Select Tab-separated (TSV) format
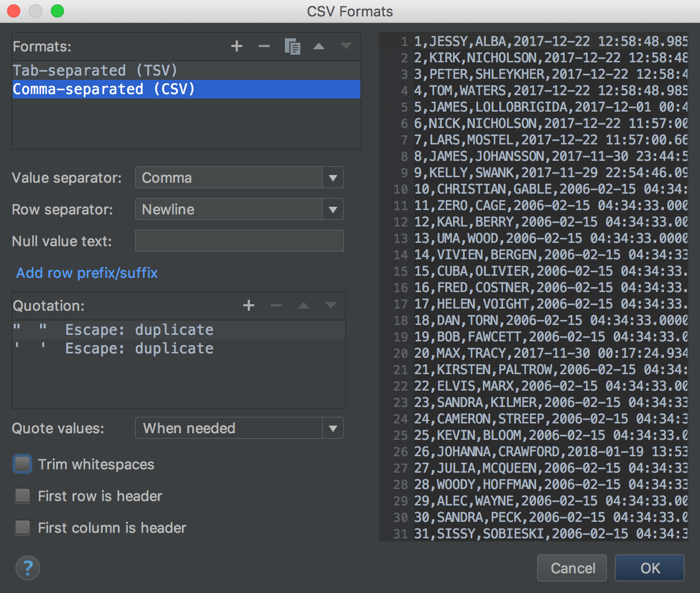The height and width of the screenshot is (593, 700). coord(95,71)
